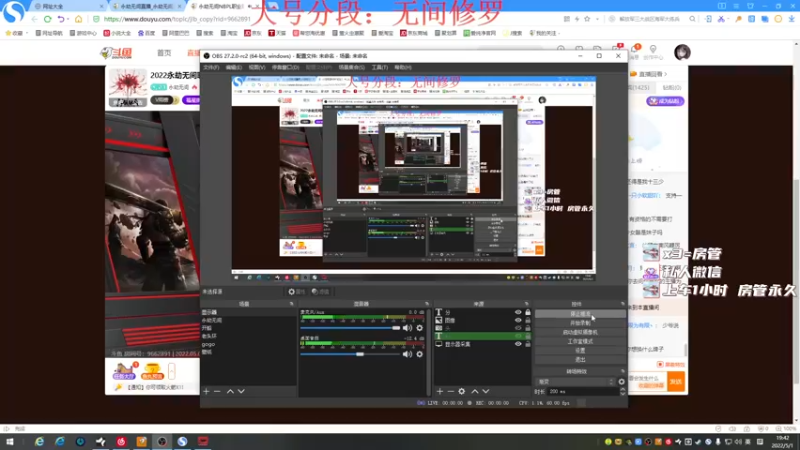
Task: Select 永劫无间 scene in Scenes list
Action: [x=212, y=320]
